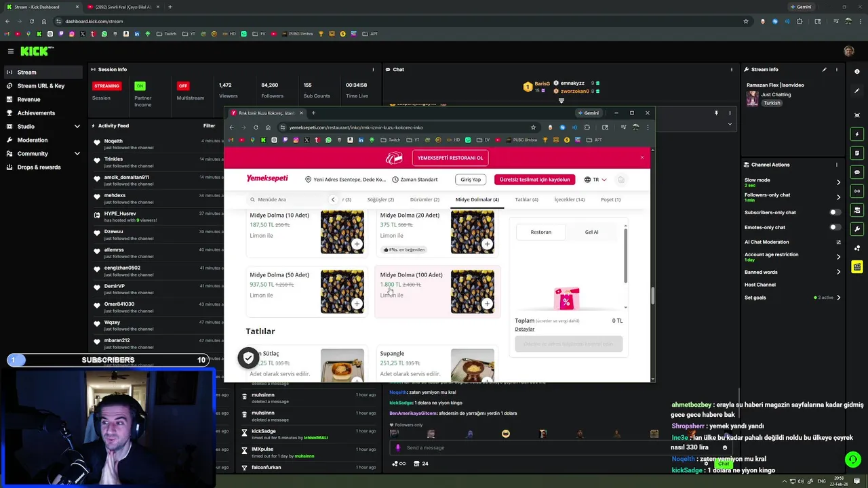Add Midye Dolma (10 Adet) to cart

[357, 244]
